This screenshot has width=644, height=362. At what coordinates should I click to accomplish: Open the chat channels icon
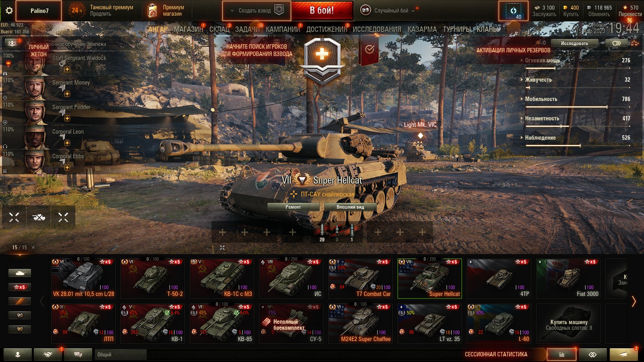coord(78,354)
